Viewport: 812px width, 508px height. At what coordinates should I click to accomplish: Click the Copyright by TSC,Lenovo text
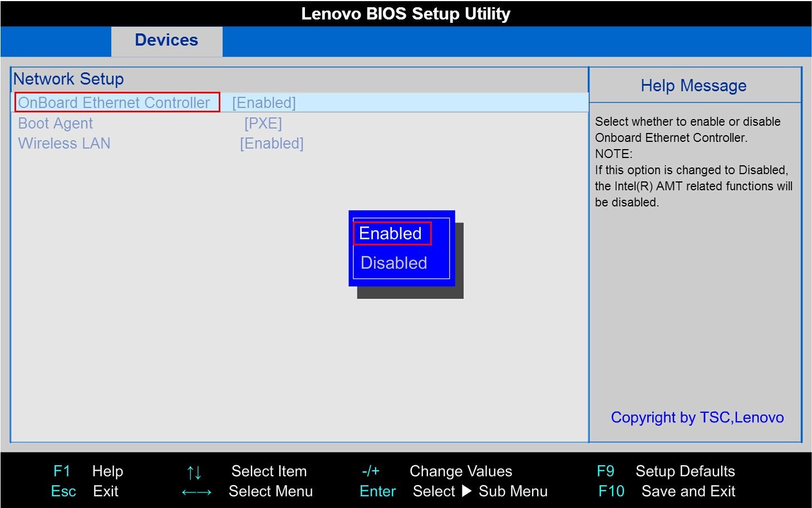(697, 417)
